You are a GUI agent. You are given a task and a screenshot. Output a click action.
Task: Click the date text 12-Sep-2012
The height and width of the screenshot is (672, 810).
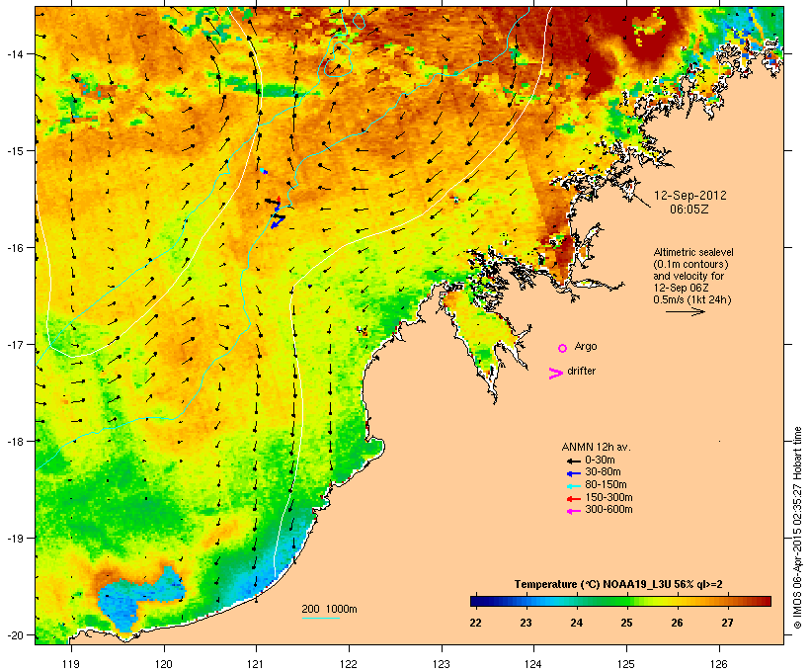tap(690, 196)
